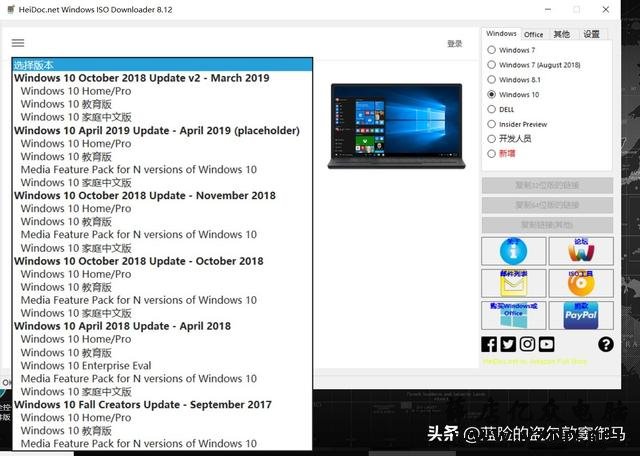Click the 复制64位版的链接 button
The height and width of the screenshot is (456, 640).
(x=547, y=205)
